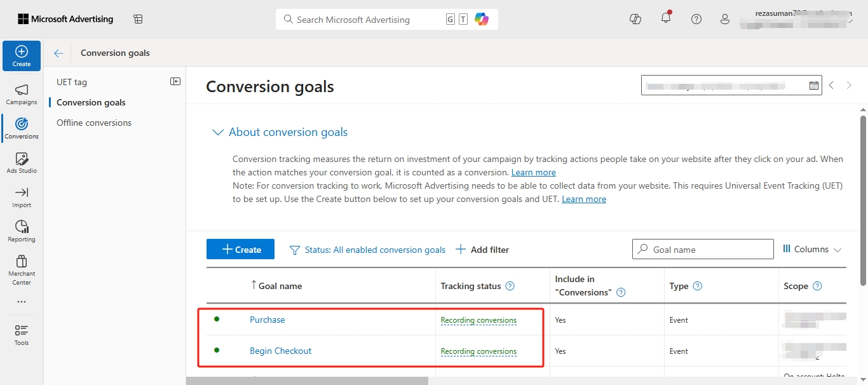Click the Event type in the Begin Checkout row
This screenshot has height=385, width=868.
[x=679, y=351]
